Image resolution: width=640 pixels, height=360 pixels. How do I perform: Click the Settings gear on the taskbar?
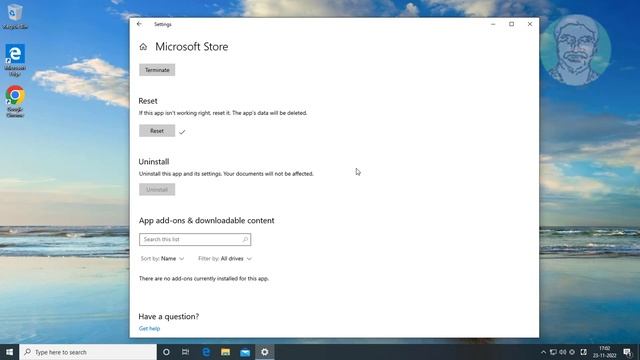click(x=264, y=352)
